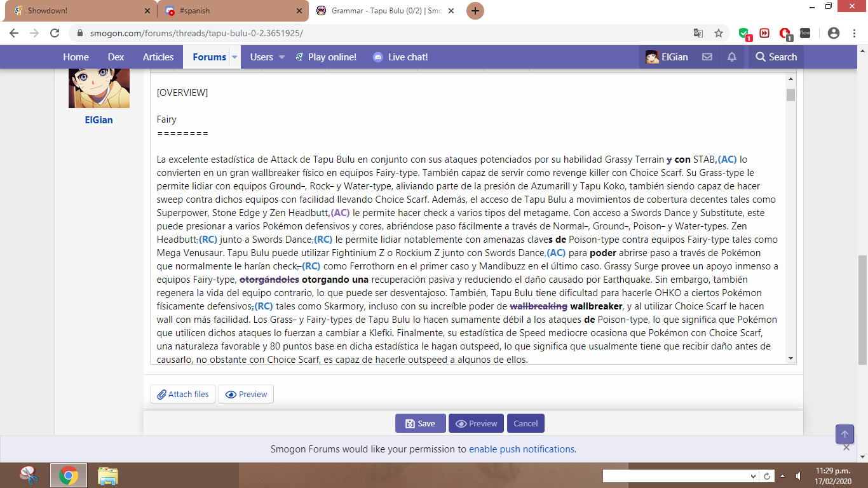Click Attach files button
Image resolution: width=868 pixels, height=488 pixels.
[x=183, y=394]
